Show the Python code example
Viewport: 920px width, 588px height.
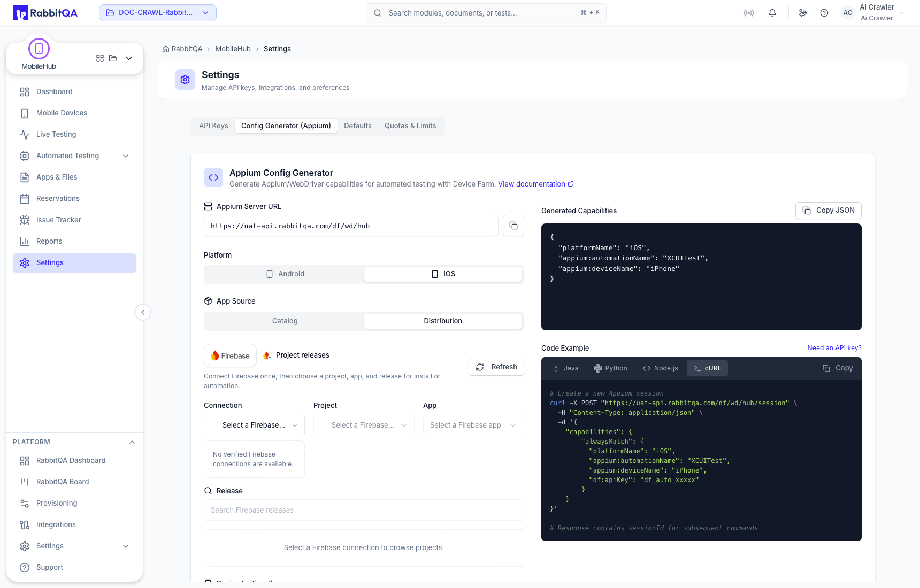coord(610,368)
